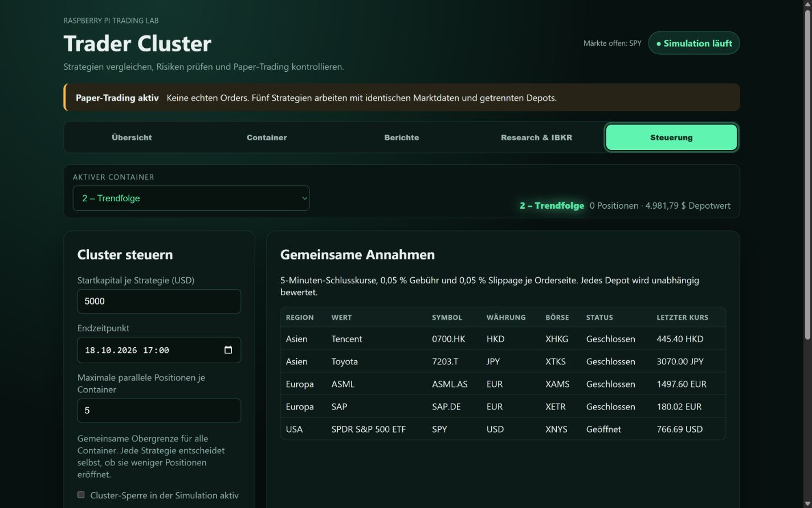Click the Cluster steuern heading
Image resolution: width=812 pixels, height=508 pixels.
125,255
